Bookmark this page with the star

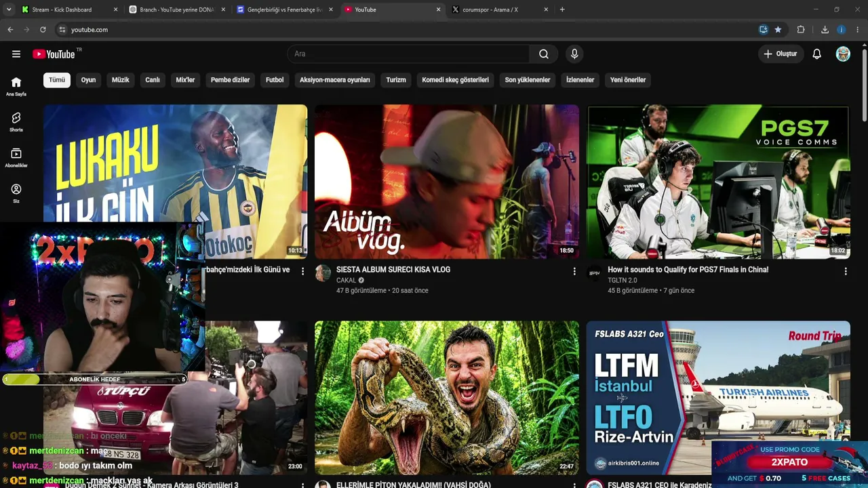778,30
